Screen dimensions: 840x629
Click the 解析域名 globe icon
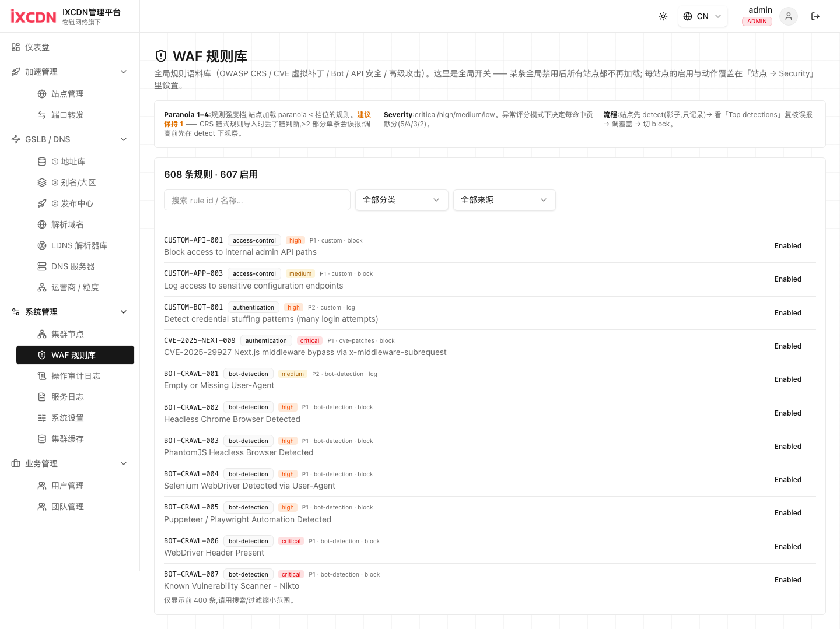pos(42,224)
